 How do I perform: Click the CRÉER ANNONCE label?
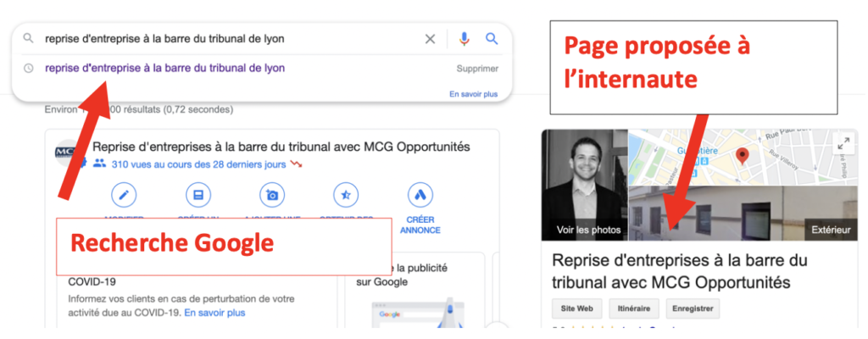tap(420, 225)
